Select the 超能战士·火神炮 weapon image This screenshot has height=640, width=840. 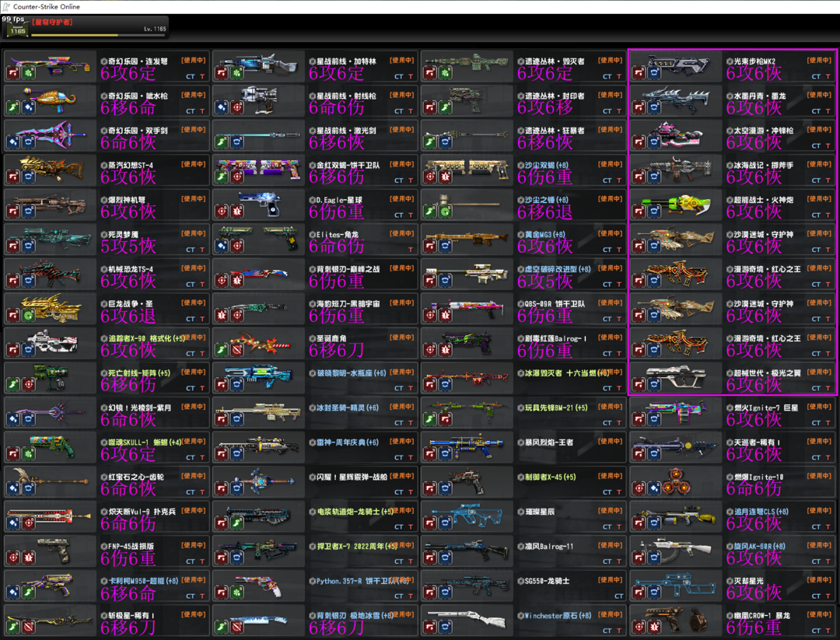[671, 206]
